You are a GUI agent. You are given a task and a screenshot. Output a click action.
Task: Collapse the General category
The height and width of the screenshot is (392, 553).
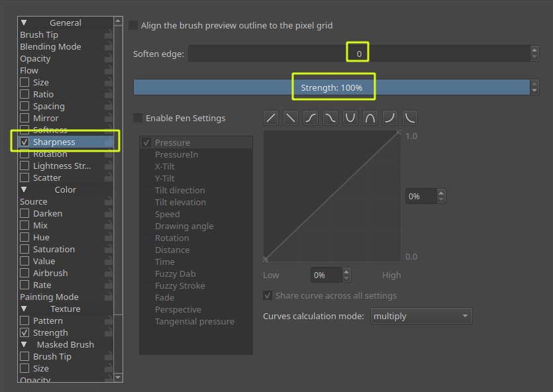[24, 23]
